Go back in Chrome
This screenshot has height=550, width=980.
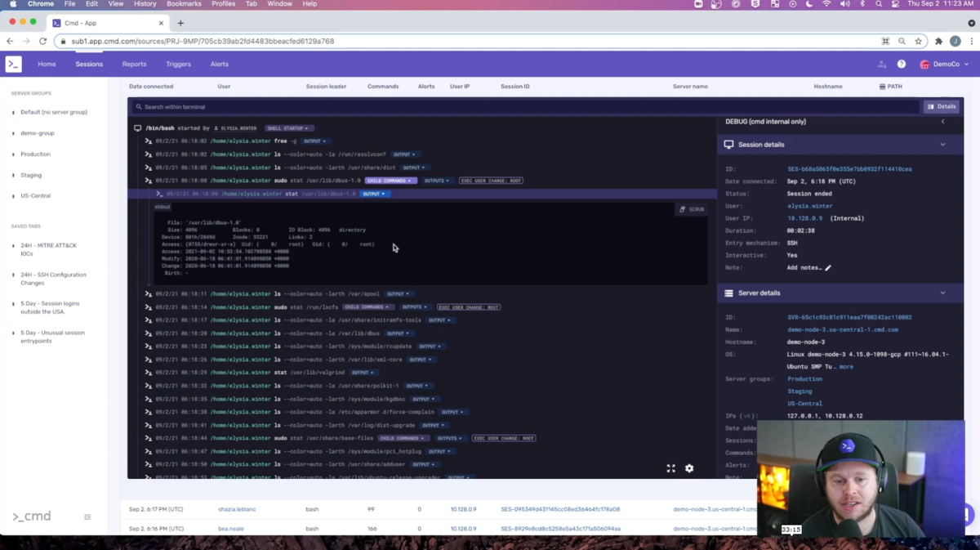point(10,41)
